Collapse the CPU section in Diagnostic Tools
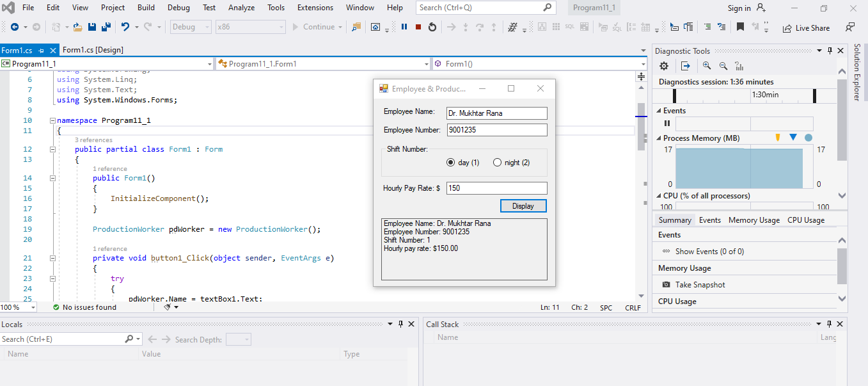The width and height of the screenshot is (868, 386). click(x=659, y=196)
